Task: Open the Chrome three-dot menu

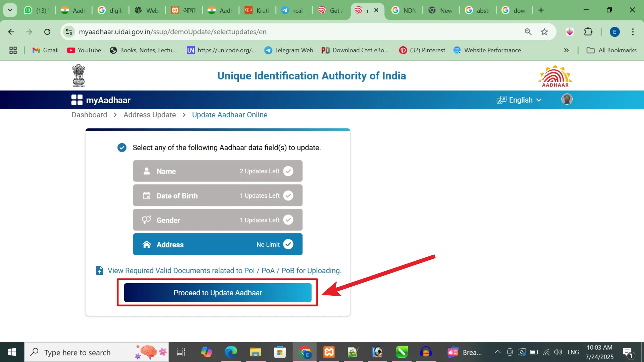Action: (x=633, y=32)
